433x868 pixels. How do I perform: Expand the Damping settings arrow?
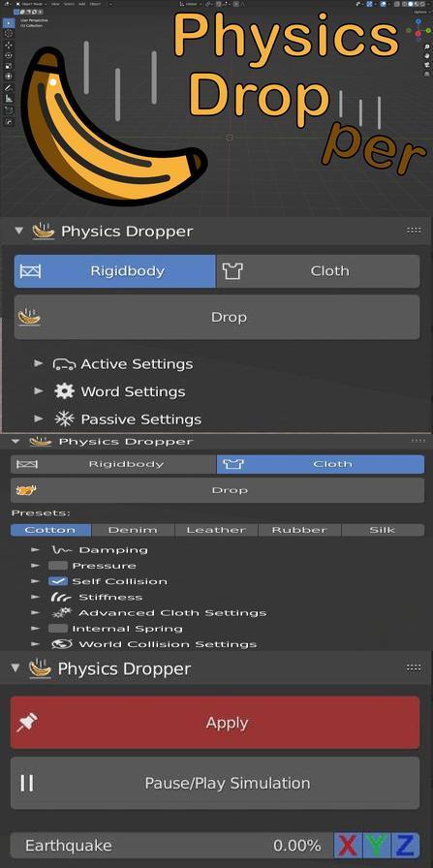(36, 549)
